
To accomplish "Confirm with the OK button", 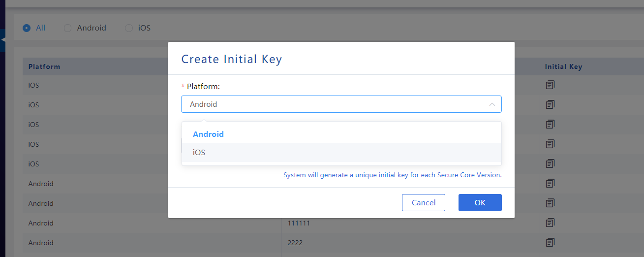I will (480, 202).
